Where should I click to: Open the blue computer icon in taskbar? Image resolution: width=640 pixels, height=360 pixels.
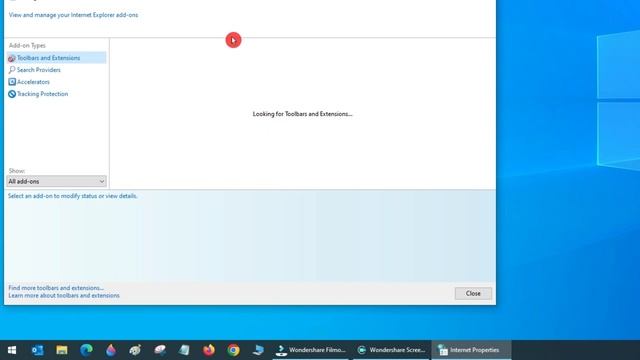pyautogui.click(x=258, y=350)
